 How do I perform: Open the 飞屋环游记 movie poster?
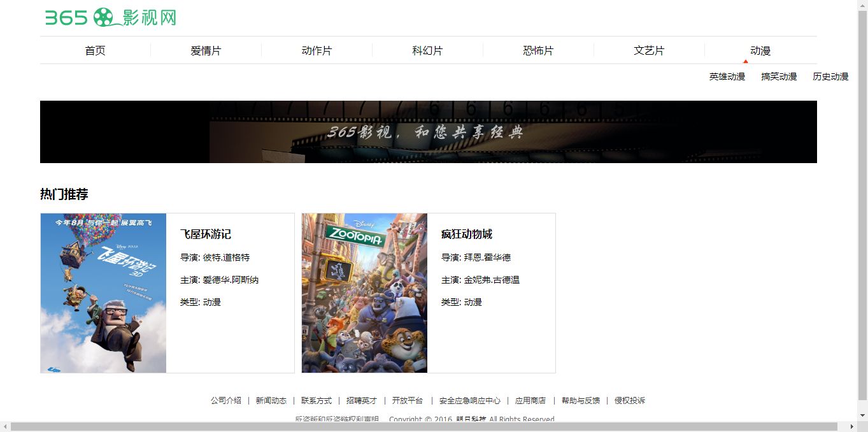tap(103, 293)
